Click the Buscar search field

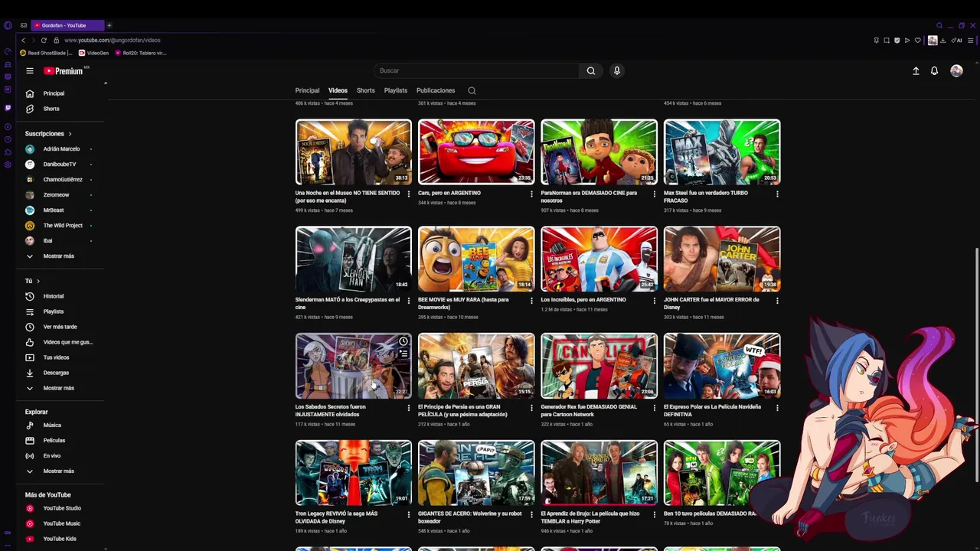click(x=476, y=70)
